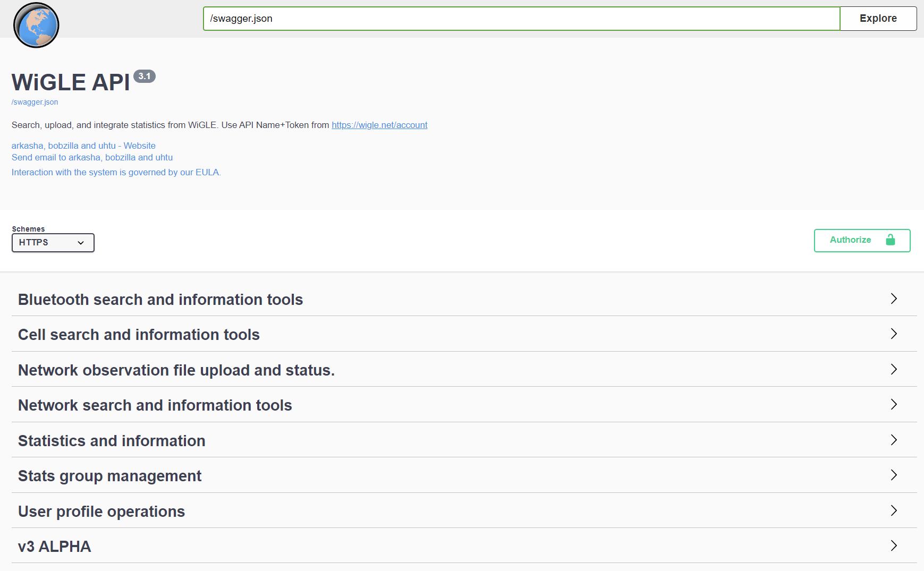Expand Stats group management chevron
Screen dimensions: 924x571
pyautogui.click(x=894, y=475)
